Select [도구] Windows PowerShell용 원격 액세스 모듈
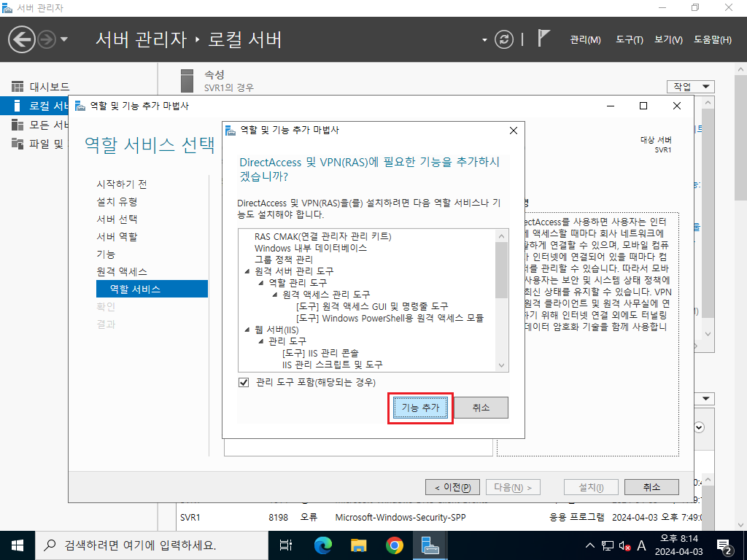Viewport: 747px width, 560px height. point(390,318)
